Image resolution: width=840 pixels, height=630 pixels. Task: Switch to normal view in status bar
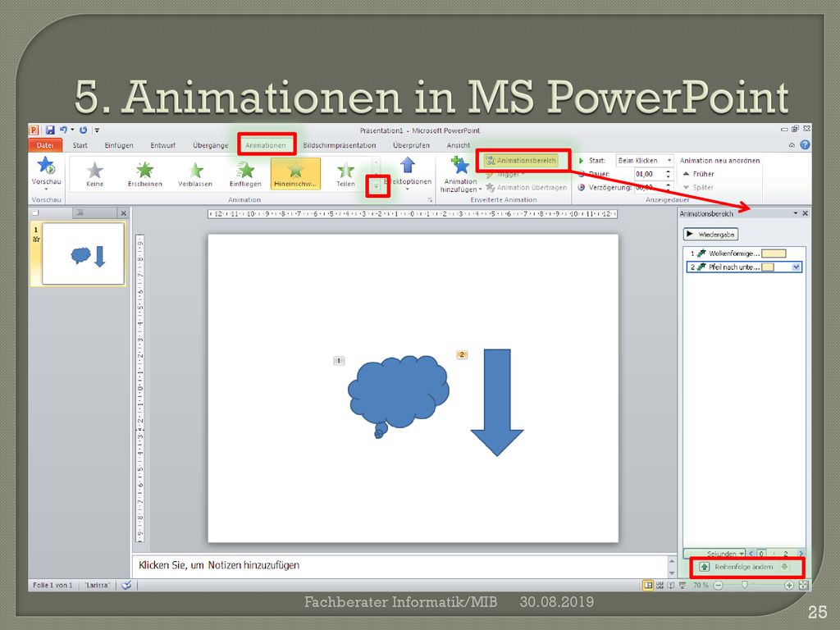(x=648, y=585)
